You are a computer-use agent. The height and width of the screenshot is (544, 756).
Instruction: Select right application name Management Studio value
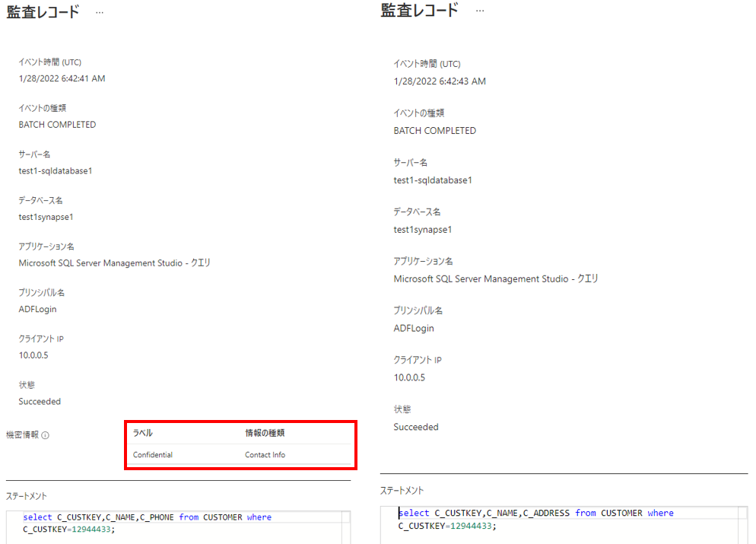[496, 278]
